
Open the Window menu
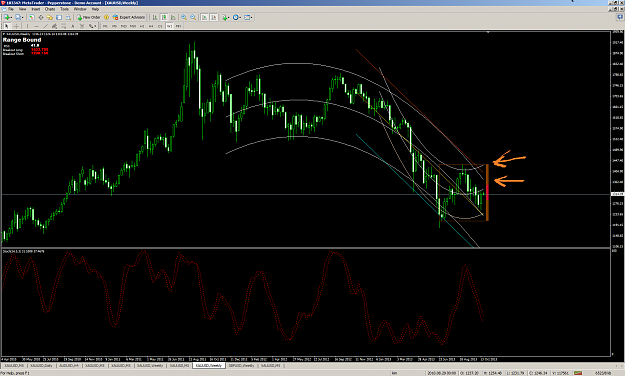(x=80, y=9)
